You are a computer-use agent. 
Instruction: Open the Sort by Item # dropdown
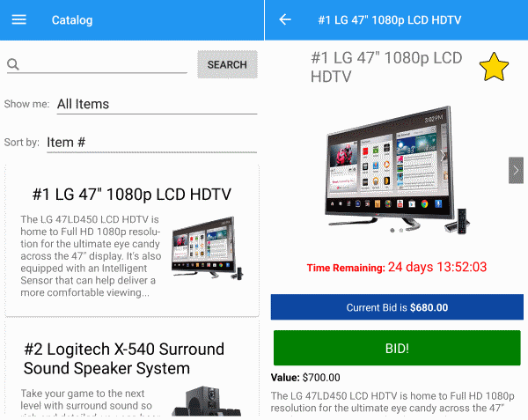pos(152,143)
